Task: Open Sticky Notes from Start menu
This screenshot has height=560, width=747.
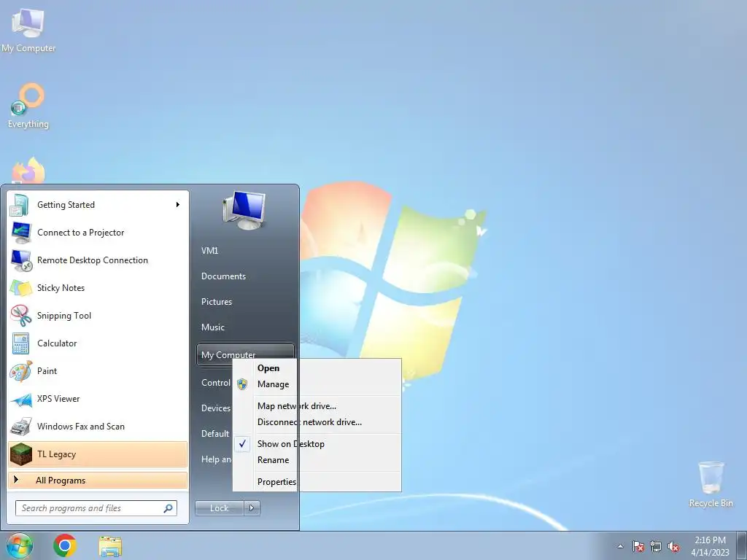Action: 98,287
